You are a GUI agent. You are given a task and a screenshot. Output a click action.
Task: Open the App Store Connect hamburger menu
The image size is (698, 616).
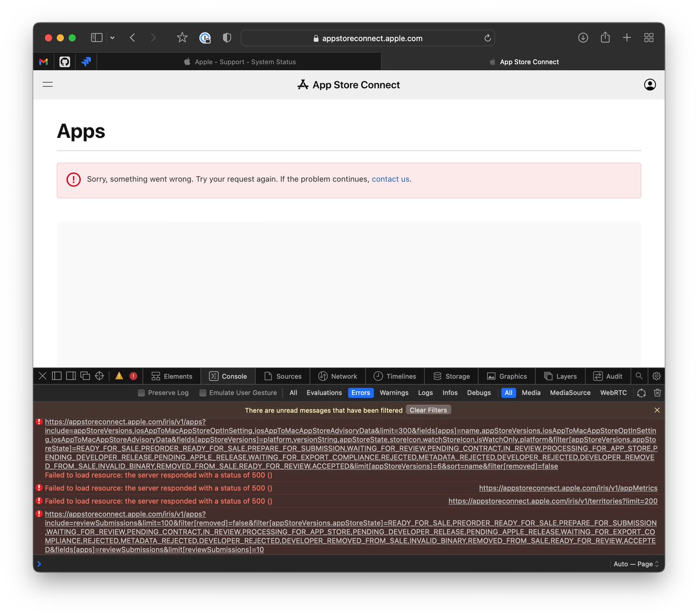[48, 84]
